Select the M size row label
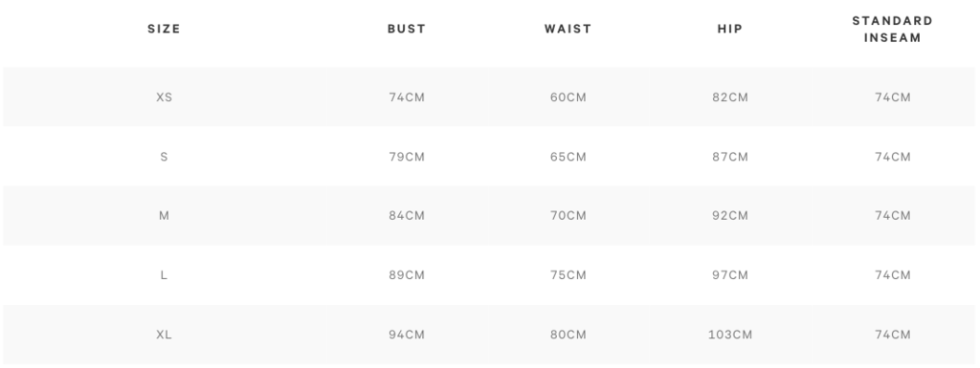980x368 pixels. (x=164, y=216)
